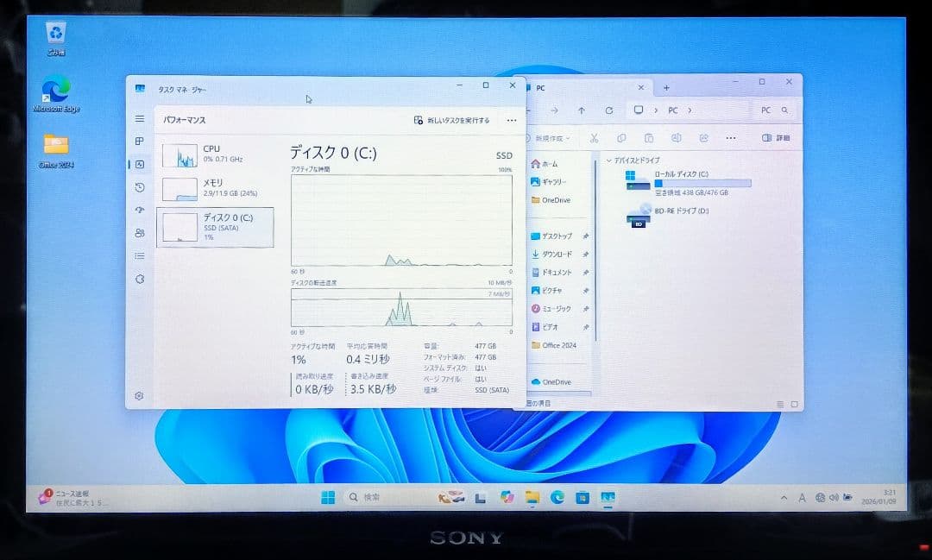Viewport: 932px width, 560px height.
Task: Refresh File Explorer with the reload button
Action: pos(609,110)
